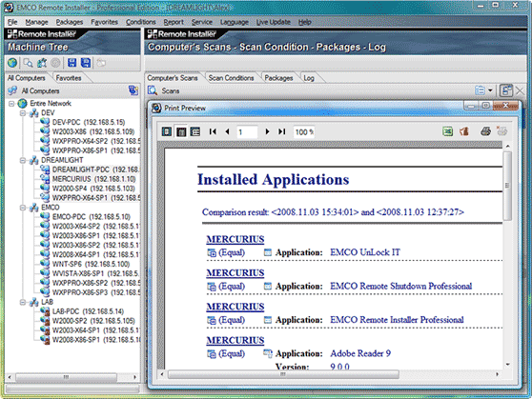The image size is (532, 399).
Task: Export report to Excel icon
Action: click(x=448, y=131)
